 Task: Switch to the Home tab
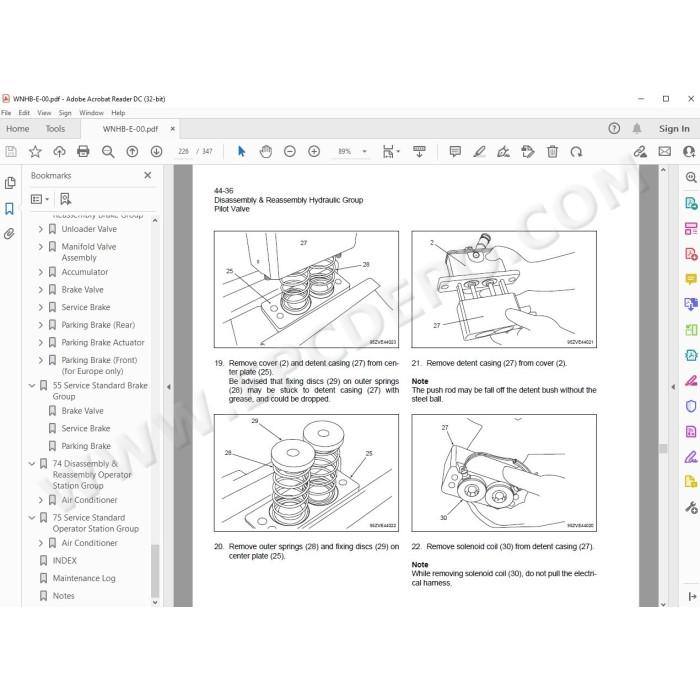point(18,129)
